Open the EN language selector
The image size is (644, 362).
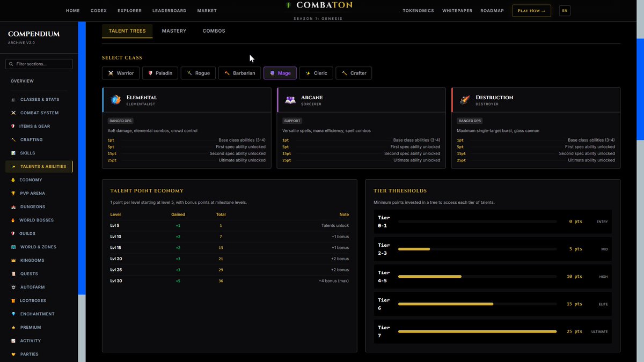(x=565, y=11)
